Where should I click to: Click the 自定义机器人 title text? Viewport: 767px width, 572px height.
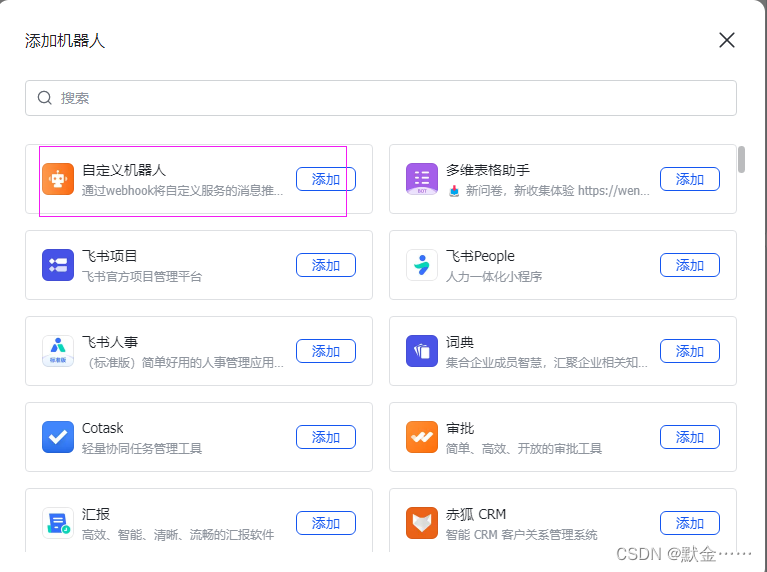tap(124, 170)
